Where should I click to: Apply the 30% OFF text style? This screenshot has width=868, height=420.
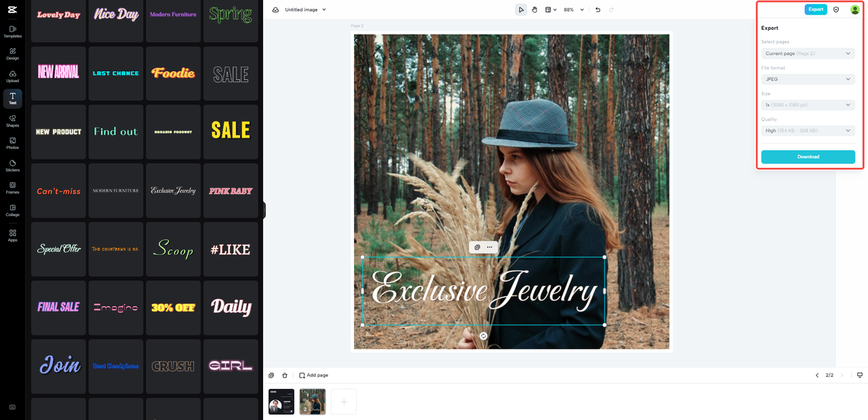pyautogui.click(x=174, y=308)
